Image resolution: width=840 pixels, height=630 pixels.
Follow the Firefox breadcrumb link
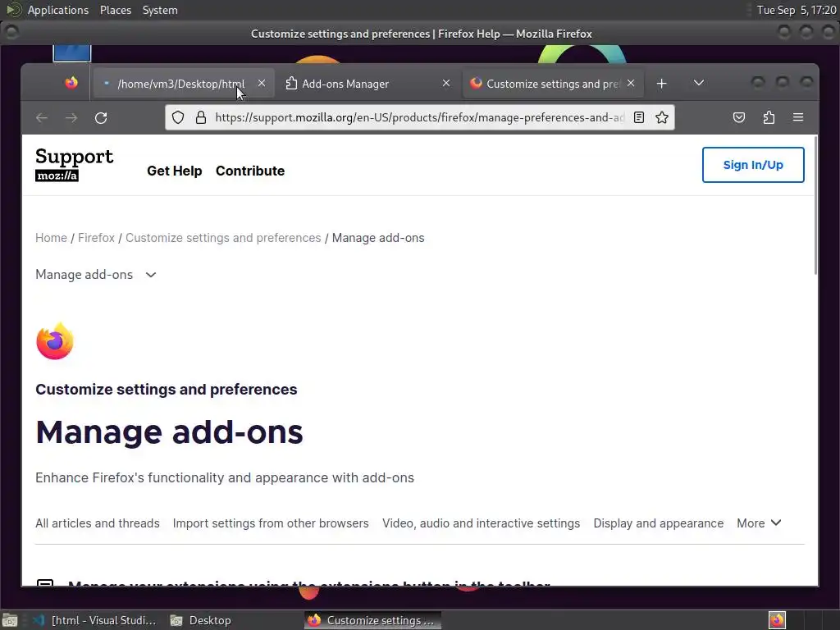[96, 238]
